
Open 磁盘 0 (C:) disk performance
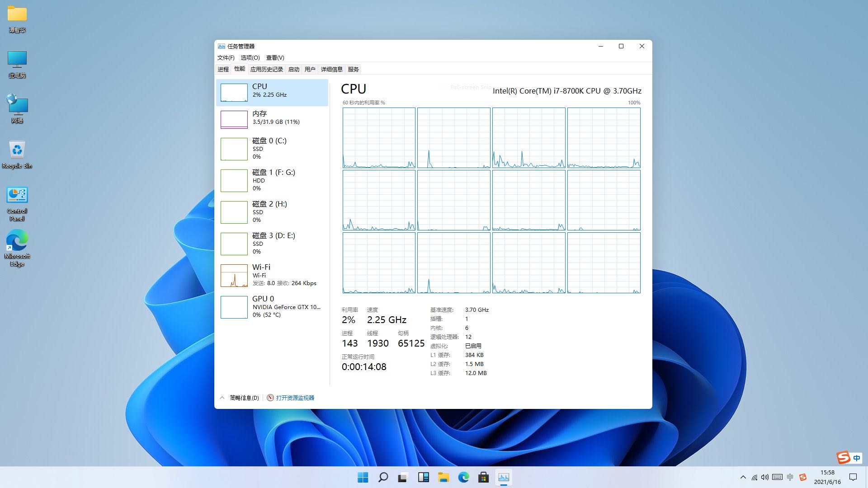click(x=272, y=148)
